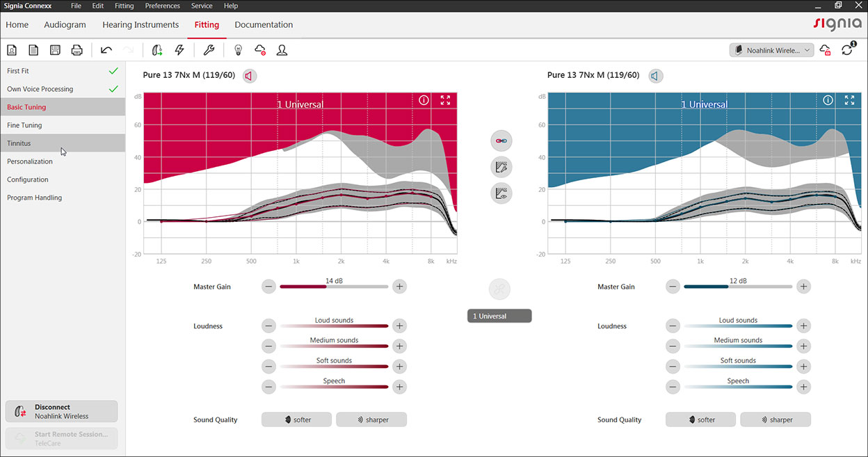Click the hearing aid detect icon
This screenshot has height=457, width=868.
(x=157, y=50)
